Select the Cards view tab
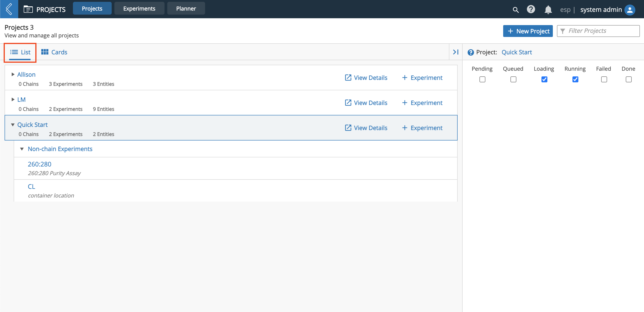Image resolution: width=644 pixels, height=312 pixels. tap(54, 52)
